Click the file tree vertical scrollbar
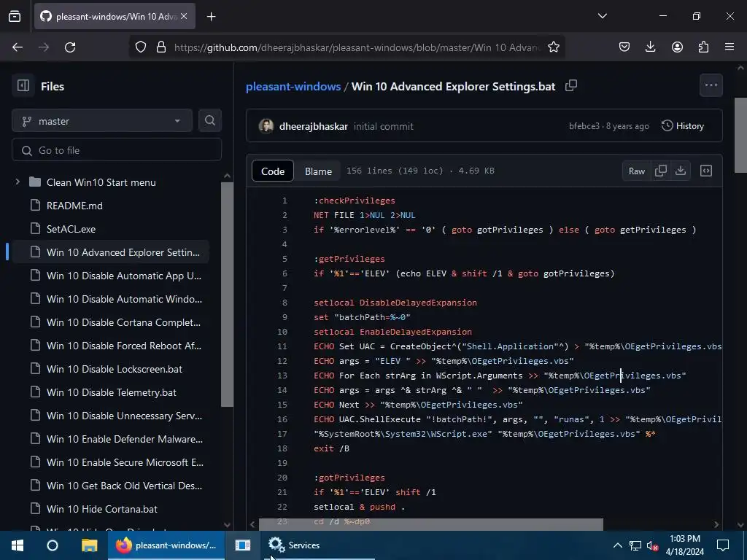This screenshot has width=747, height=560. point(228,295)
